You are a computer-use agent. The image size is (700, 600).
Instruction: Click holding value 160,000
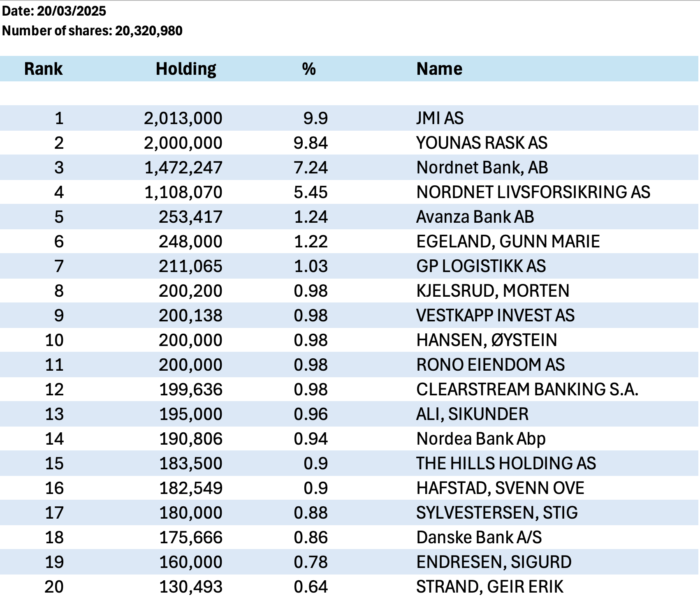(190, 562)
